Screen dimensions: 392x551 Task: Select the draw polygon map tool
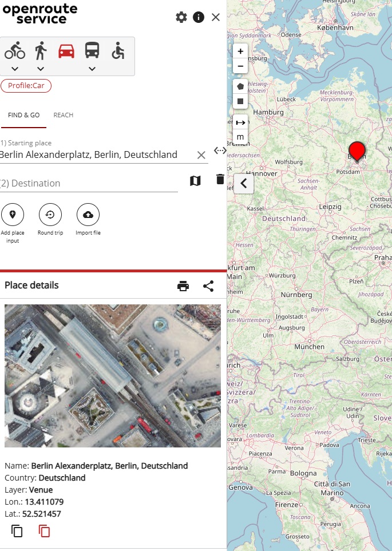coord(240,86)
